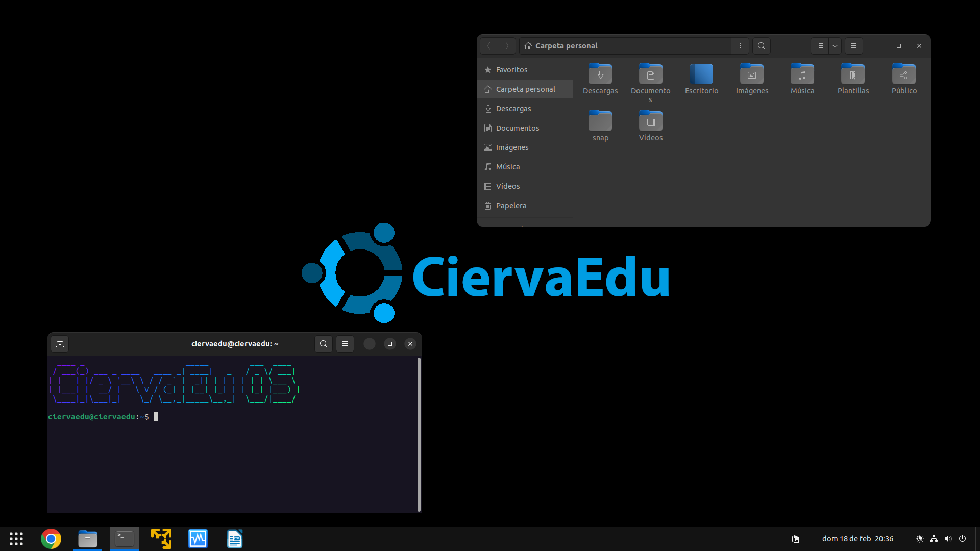Select Documentos in the sidebar
Image resolution: width=980 pixels, height=551 pixels.
click(525, 128)
